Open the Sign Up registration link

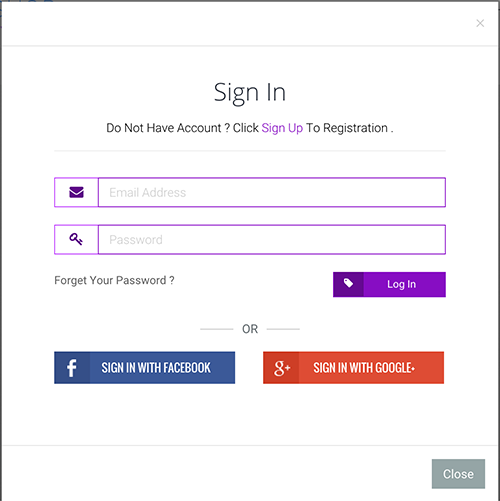click(282, 128)
